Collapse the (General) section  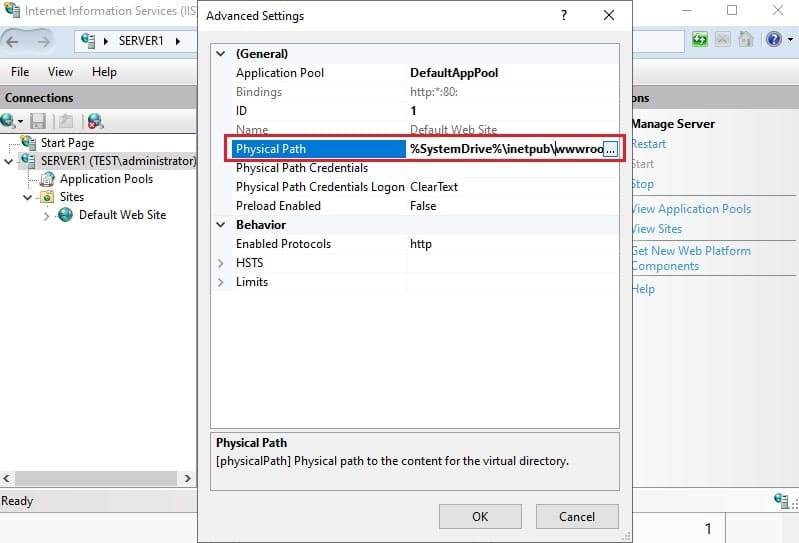[x=221, y=53]
